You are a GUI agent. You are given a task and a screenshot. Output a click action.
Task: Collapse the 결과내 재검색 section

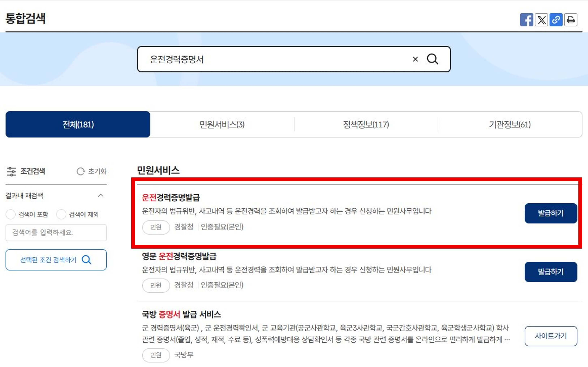tap(101, 195)
